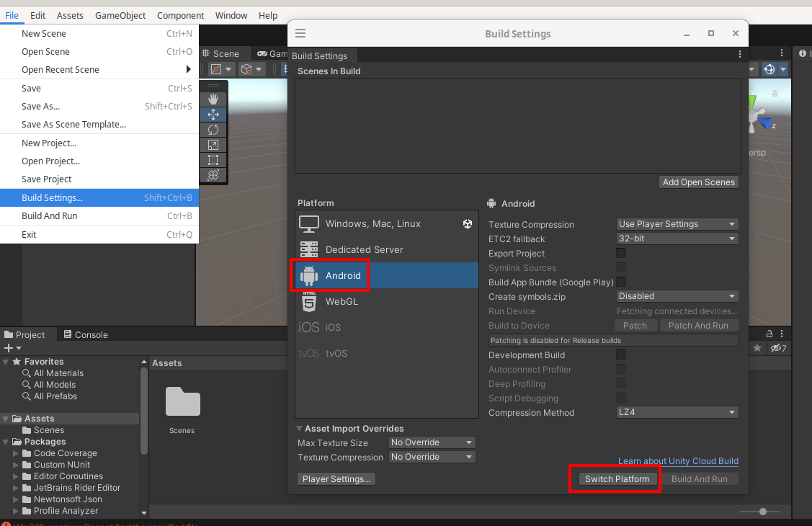Open the Learn about Unity Cloud Build link
Screen dimensions: 812x526
[x=678, y=461]
